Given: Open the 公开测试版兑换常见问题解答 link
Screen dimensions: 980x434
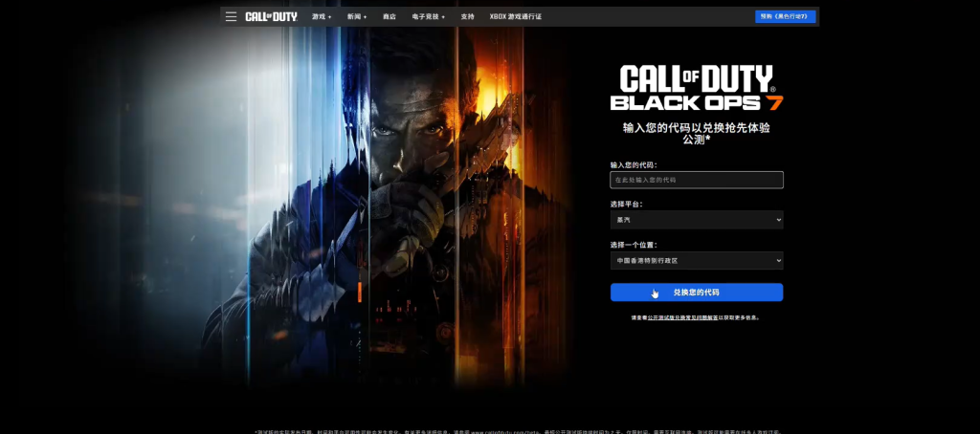Looking at the screenshot, I should (682, 317).
